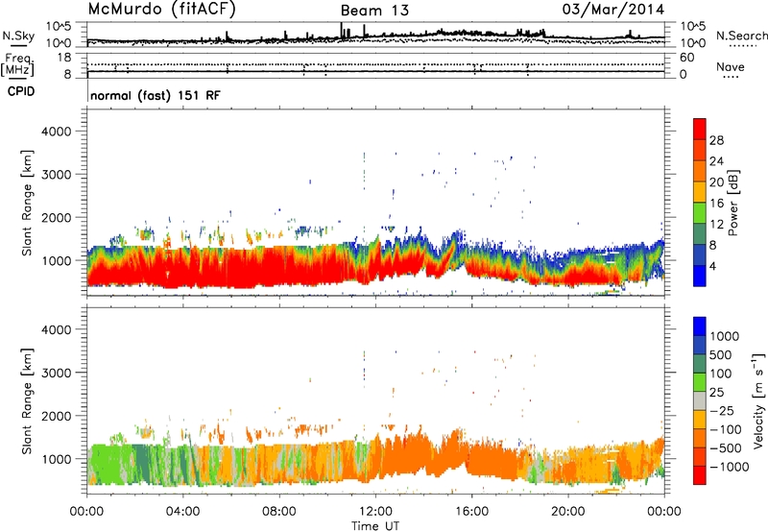Click the tall noise spike in the N.Sky trace
Screen dimensions: 768x532
pos(342,31)
